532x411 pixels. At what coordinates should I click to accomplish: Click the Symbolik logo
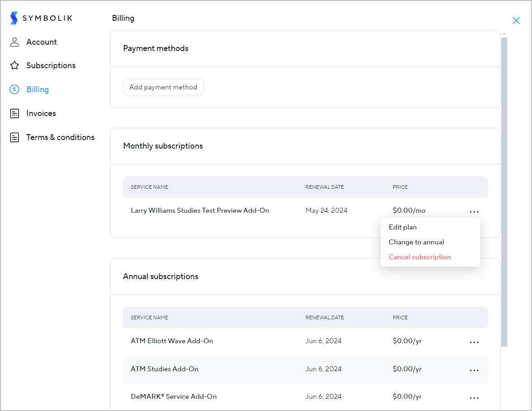pos(41,18)
